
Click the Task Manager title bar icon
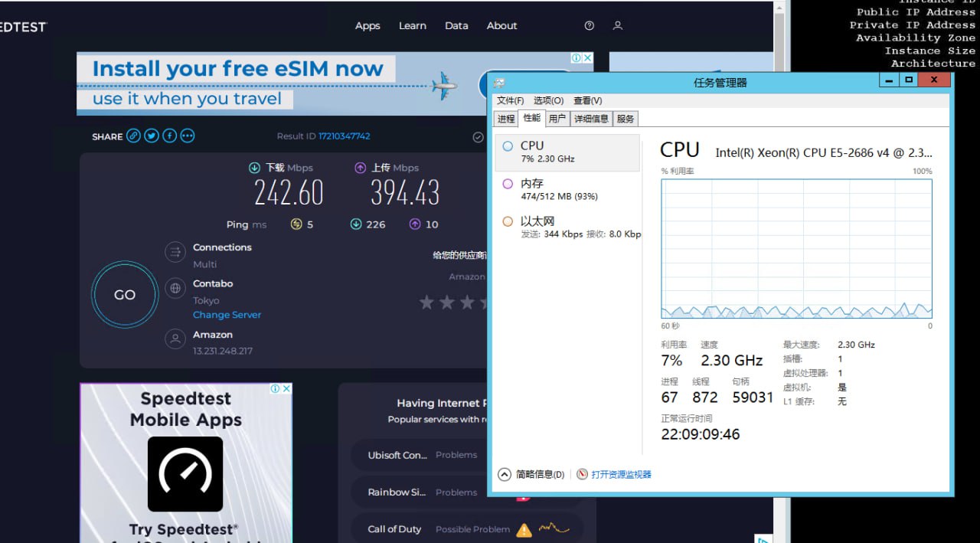[x=499, y=82]
